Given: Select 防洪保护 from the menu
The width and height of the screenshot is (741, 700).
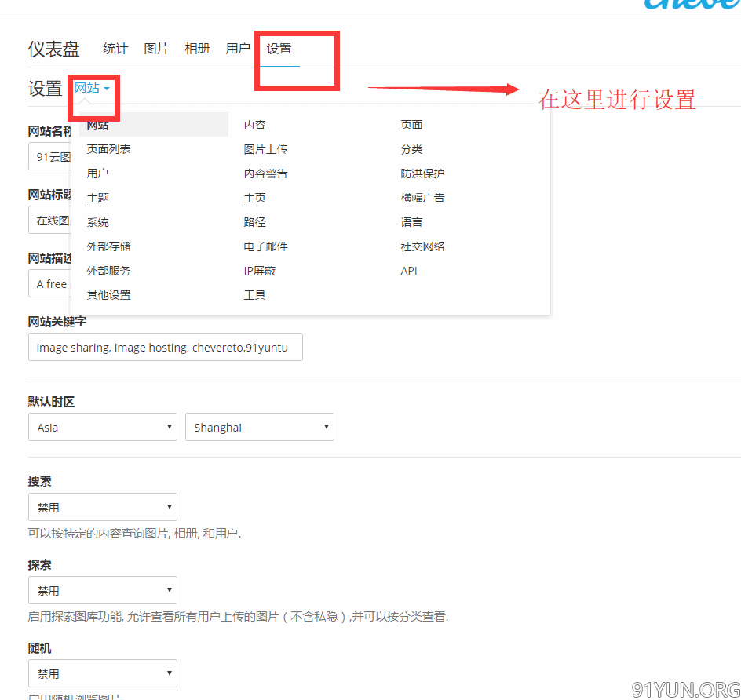Looking at the screenshot, I should click(x=422, y=173).
